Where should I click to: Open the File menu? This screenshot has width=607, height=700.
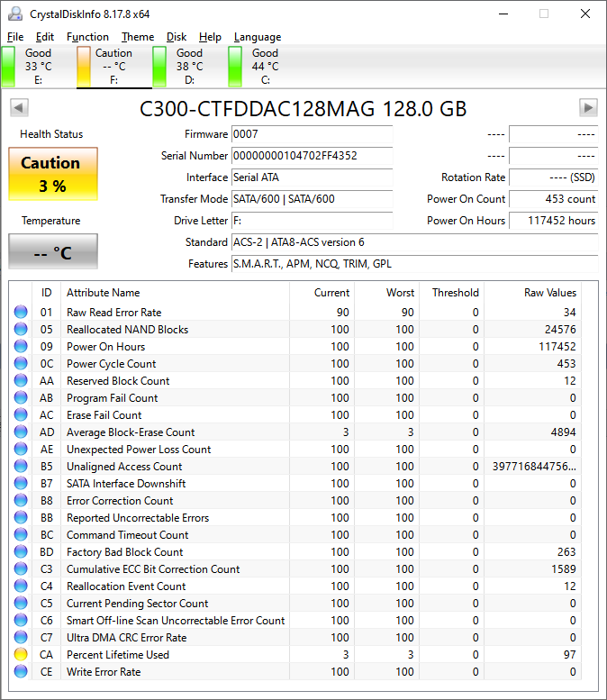pyautogui.click(x=15, y=37)
